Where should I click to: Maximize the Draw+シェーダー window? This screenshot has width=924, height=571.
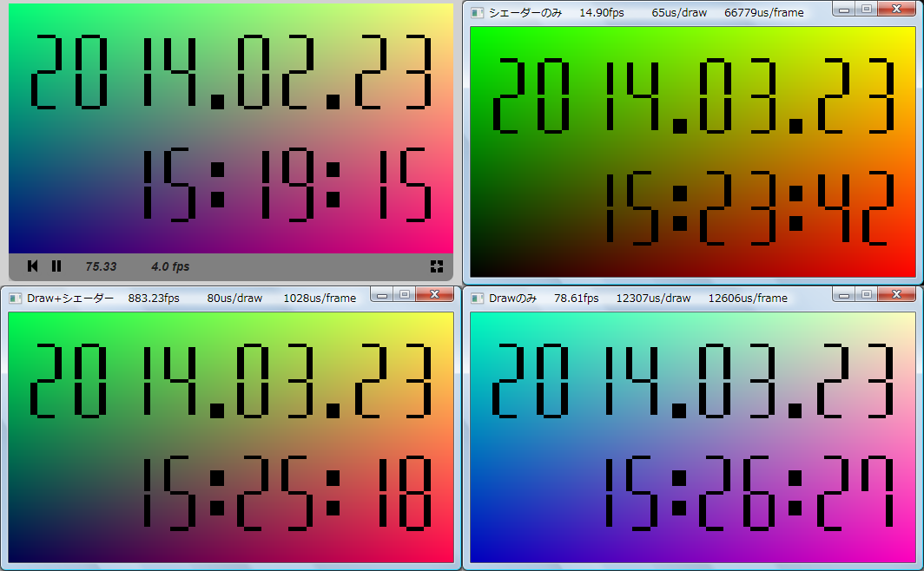point(405,294)
